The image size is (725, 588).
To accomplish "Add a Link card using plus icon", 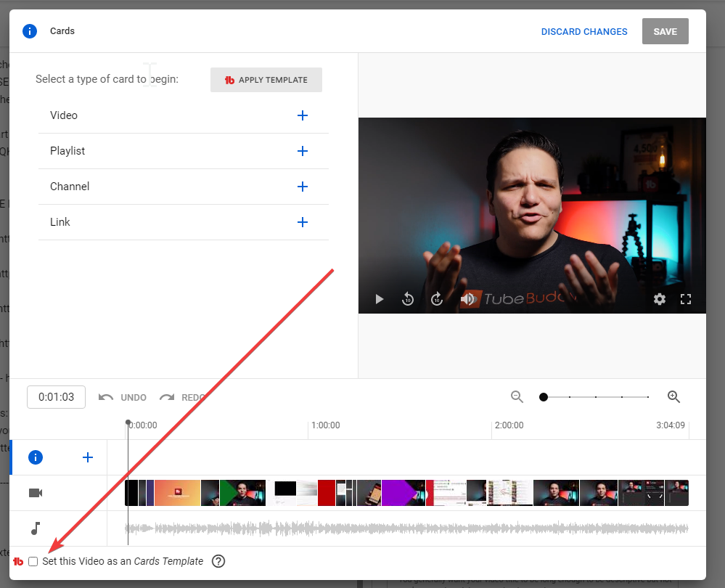I will pos(303,222).
